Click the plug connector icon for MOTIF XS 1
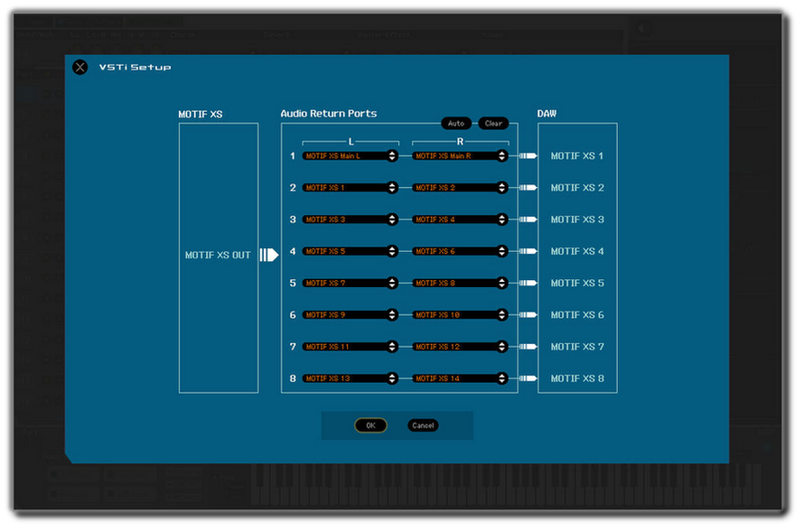 [x=528, y=156]
